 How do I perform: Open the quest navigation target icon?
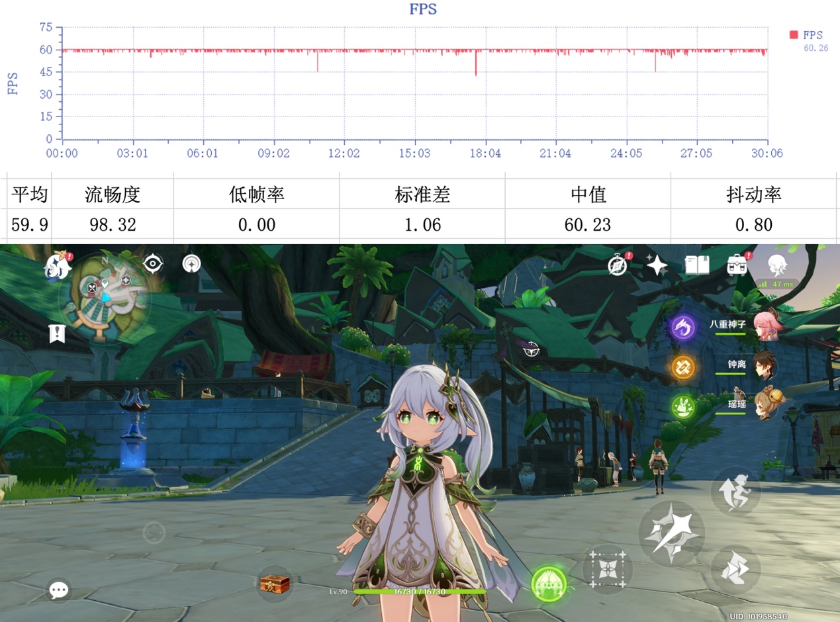tap(153, 264)
